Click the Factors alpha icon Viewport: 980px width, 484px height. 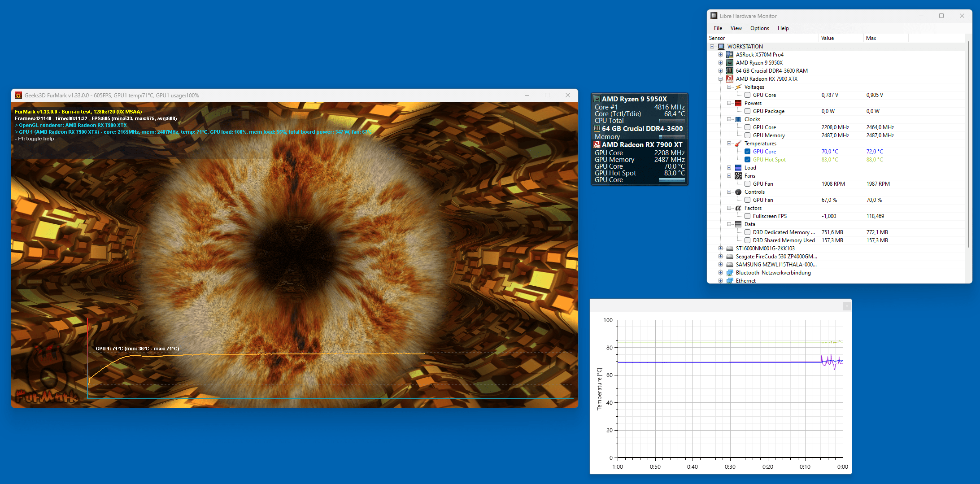coord(738,208)
